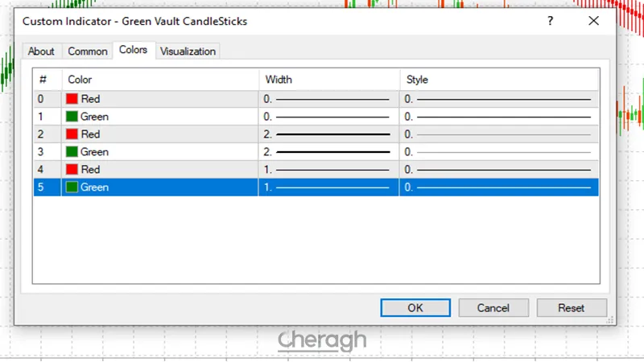Image resolution: width=644 pixels, height=362 pixels.
Task: Click the help question mark in title bar
Action: pos(550,21)
